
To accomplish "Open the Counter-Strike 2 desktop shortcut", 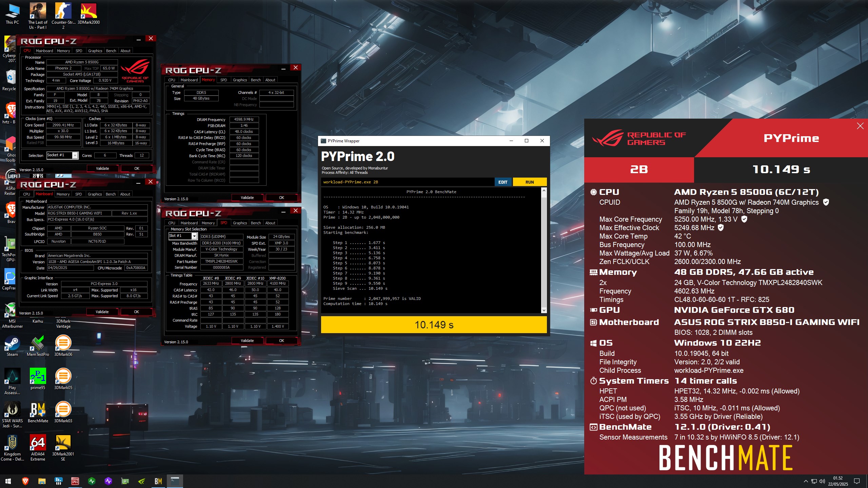I will click(x=63, y=16).
